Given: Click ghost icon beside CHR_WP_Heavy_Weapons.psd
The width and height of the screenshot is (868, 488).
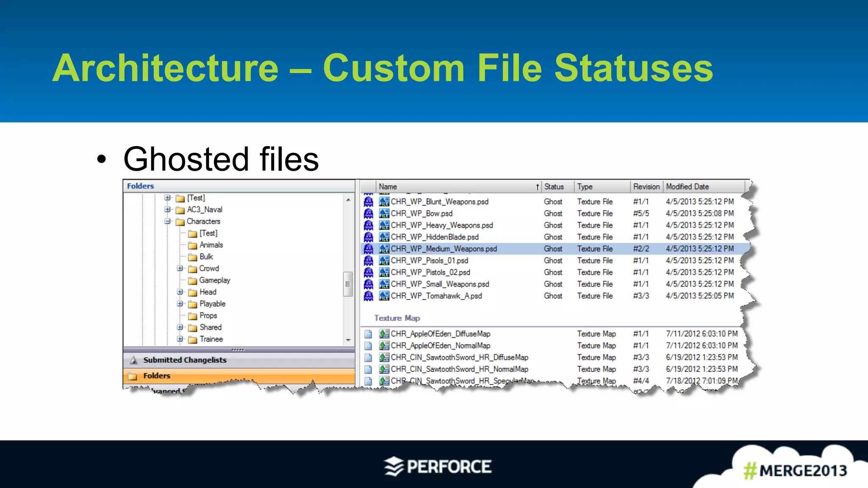Looking at the screenshot, I should (369, 225).
